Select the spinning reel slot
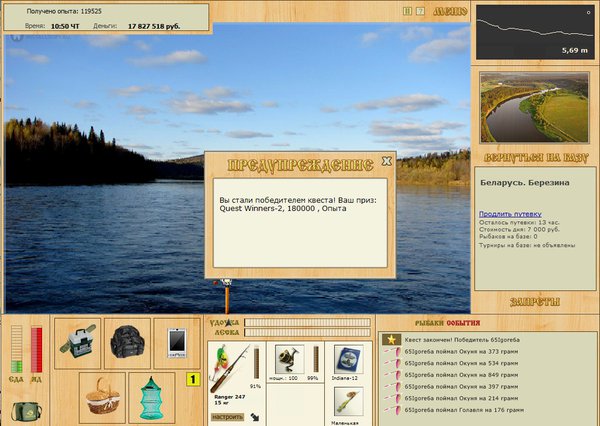The image size is (600, 426). pyautogui.click(x=289, y=359)
